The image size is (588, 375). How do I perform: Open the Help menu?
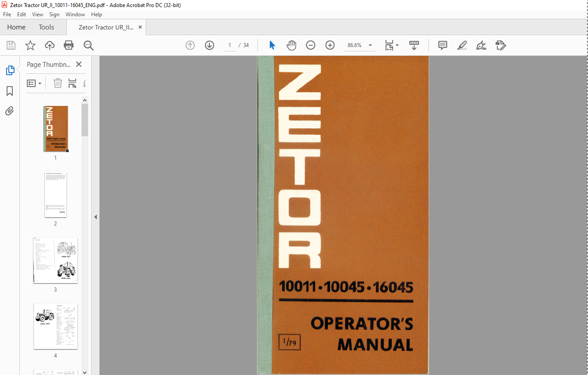[x=96, y=15]
